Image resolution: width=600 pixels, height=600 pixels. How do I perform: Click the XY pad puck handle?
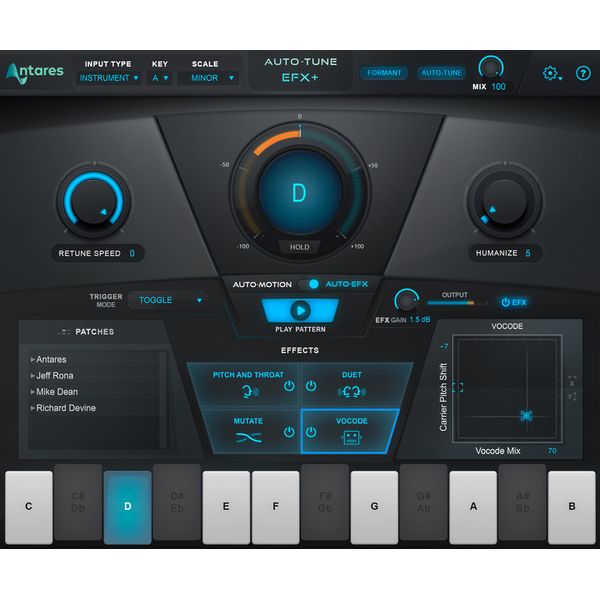click(x=527, y=416)
